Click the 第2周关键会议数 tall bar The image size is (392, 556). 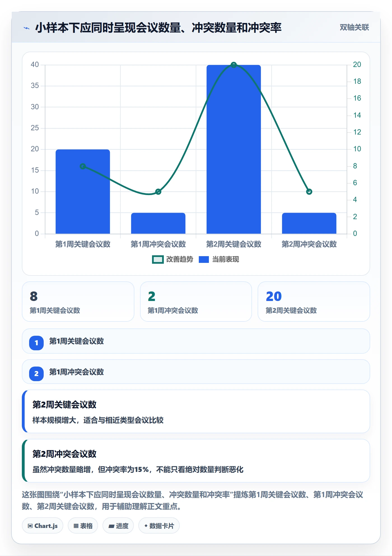[x=234, y=149]
